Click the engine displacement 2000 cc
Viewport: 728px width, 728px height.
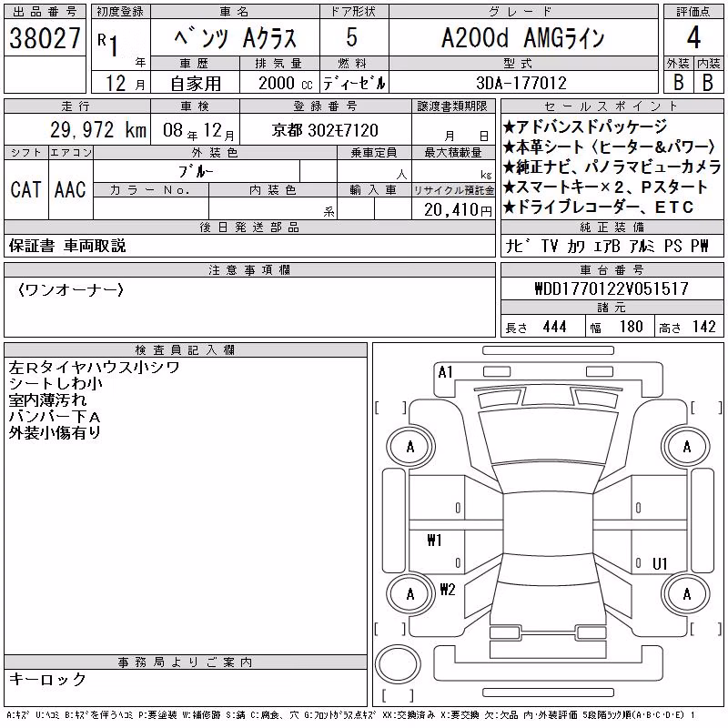coord(285,83)
